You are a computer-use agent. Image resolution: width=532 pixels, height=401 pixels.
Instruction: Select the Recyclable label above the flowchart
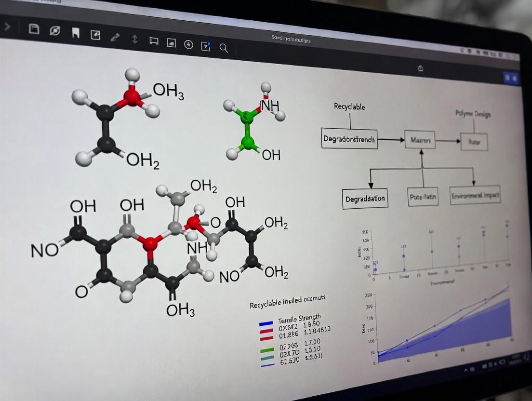pos(348,107)
